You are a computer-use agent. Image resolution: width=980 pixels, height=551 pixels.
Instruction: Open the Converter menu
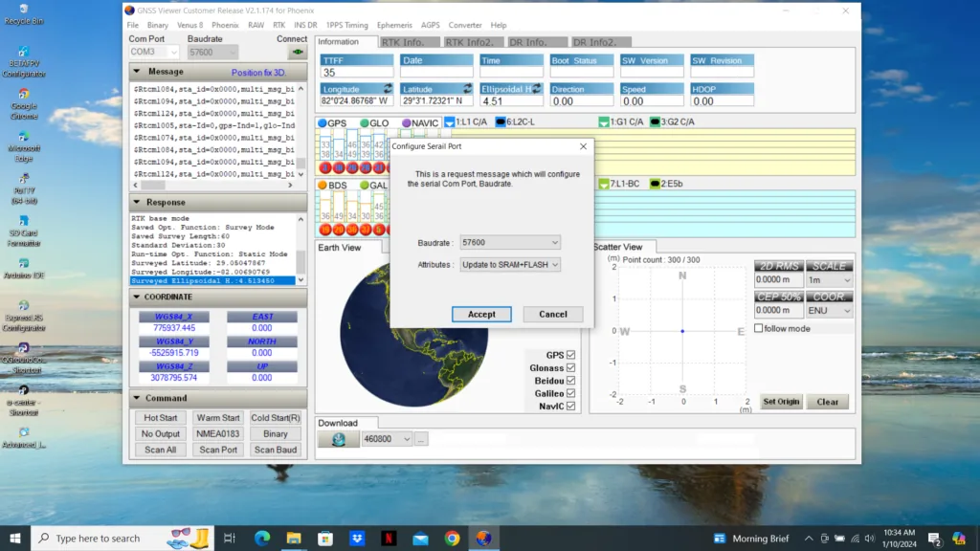pyautogui.click(x=465, y=25)
